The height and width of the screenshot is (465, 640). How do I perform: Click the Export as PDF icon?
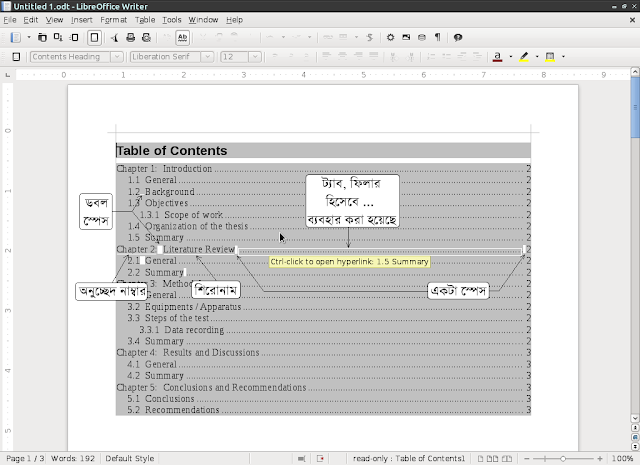[x=115, y=38]
